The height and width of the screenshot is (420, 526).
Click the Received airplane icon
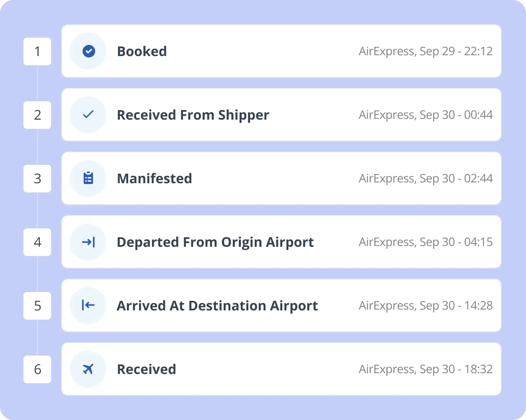click(x=88, y=369)
